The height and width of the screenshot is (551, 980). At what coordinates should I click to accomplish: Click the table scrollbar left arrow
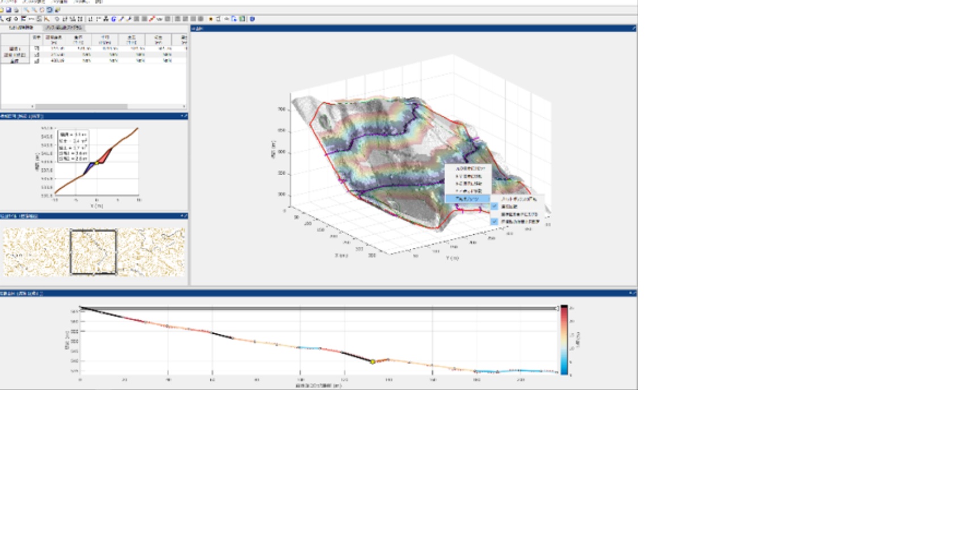[32, 106]
